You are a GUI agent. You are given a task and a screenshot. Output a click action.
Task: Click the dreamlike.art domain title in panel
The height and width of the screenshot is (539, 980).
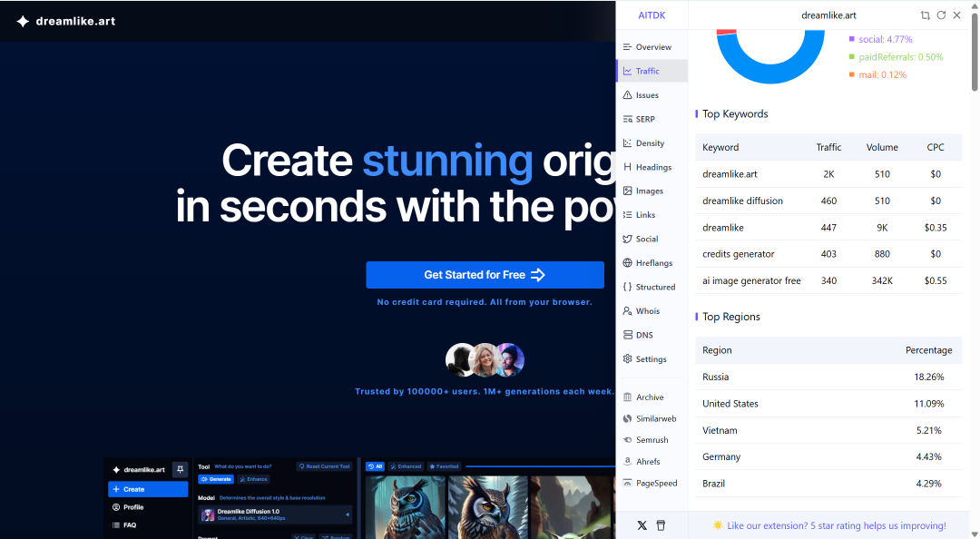(828, 15)
